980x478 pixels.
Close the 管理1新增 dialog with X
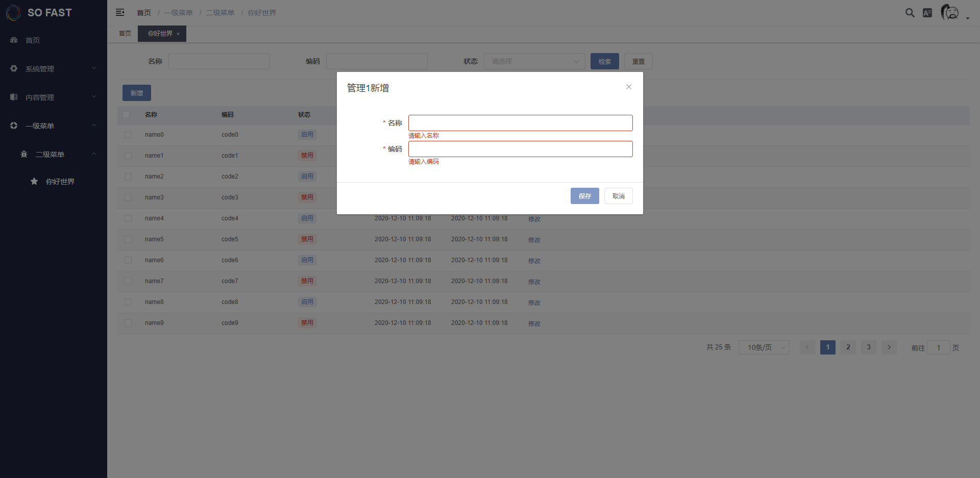pos(629,87)
